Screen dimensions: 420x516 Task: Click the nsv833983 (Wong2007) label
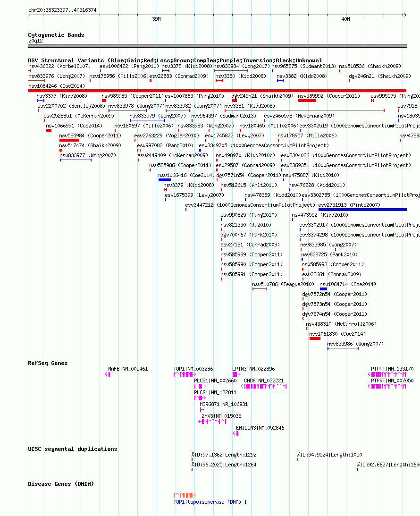[206, 126]
